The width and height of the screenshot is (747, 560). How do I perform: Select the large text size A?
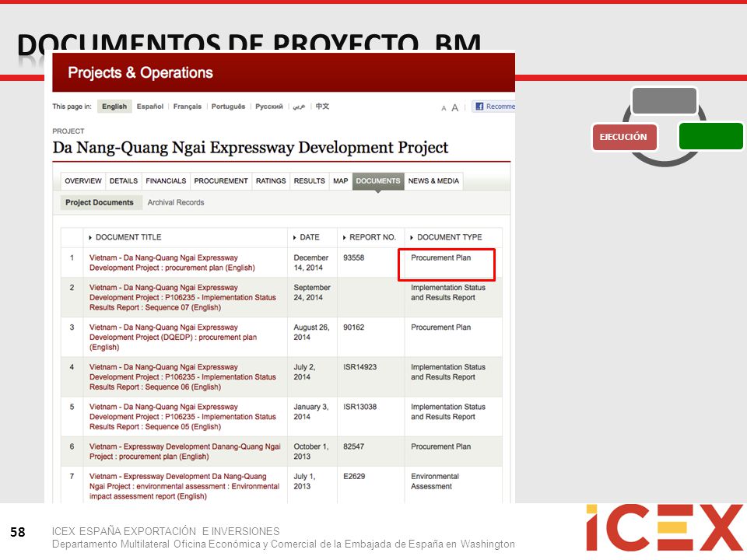(455, 107)
